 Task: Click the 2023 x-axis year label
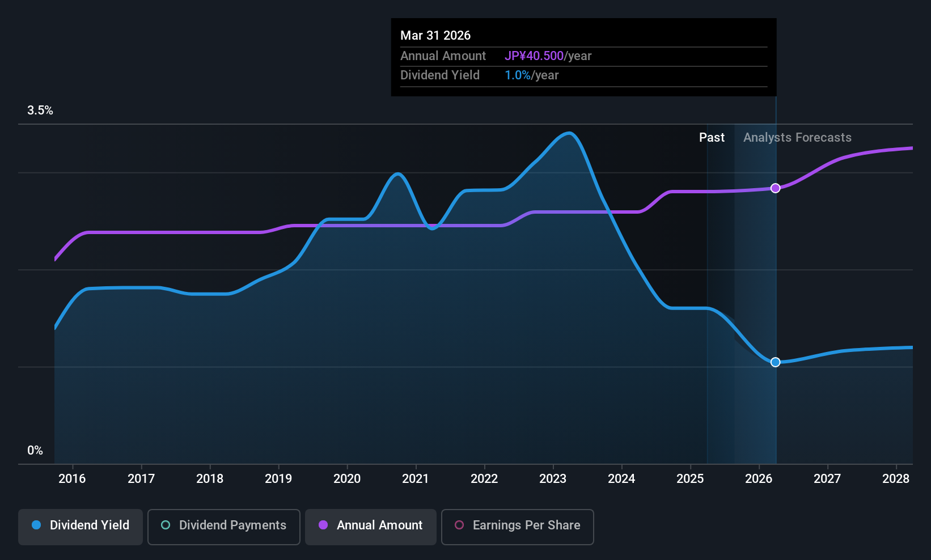[x=553, y=479]
